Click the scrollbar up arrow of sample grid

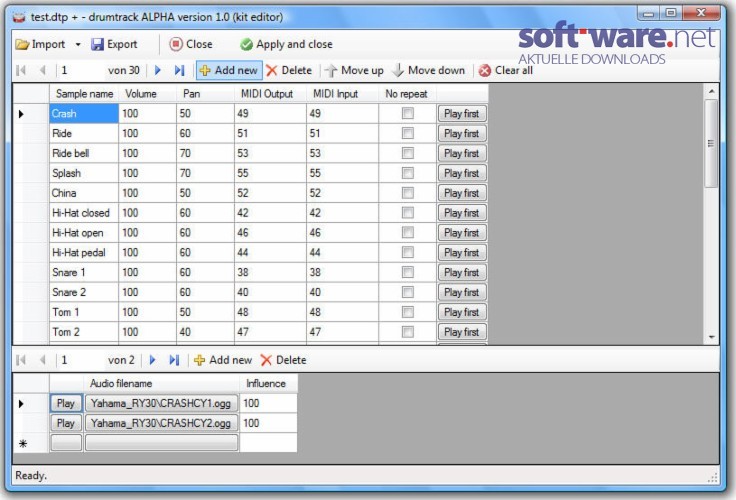(x=712, y=91)
